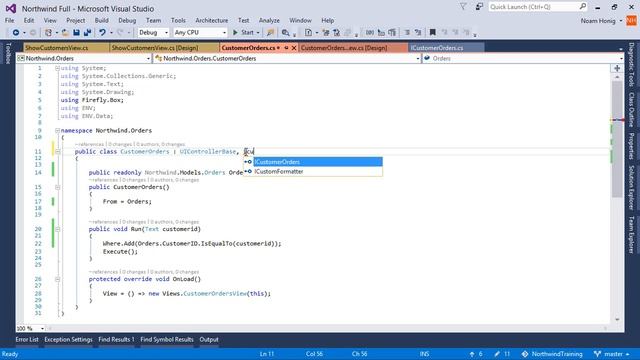Screen dimensions: 640x360
Task: Open the Team Explorer side tab
Action: pos(631,235)
